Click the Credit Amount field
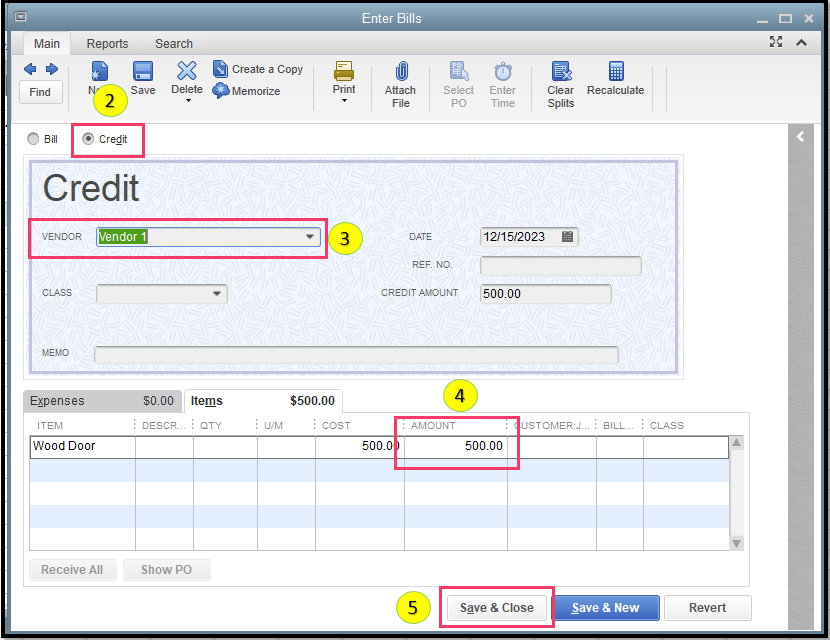 pos(546,294)
